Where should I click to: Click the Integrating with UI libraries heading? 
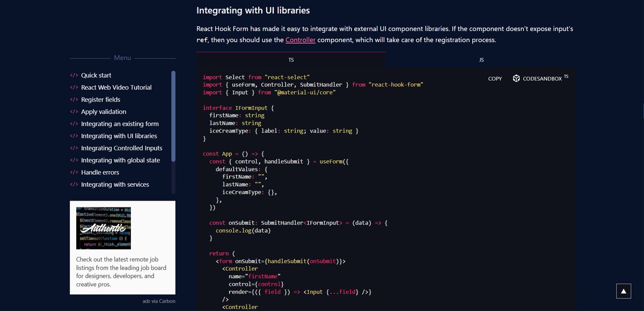[x=253, y=10]
